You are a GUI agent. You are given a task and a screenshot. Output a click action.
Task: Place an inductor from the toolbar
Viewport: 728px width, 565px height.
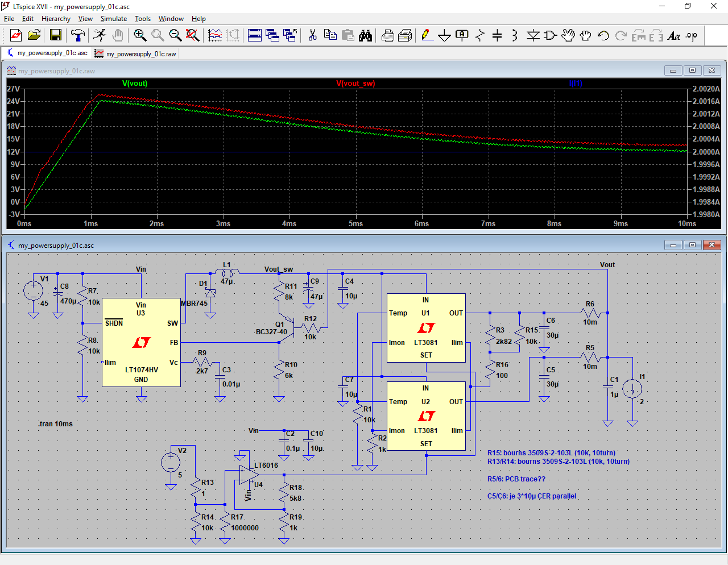point(515,35)
